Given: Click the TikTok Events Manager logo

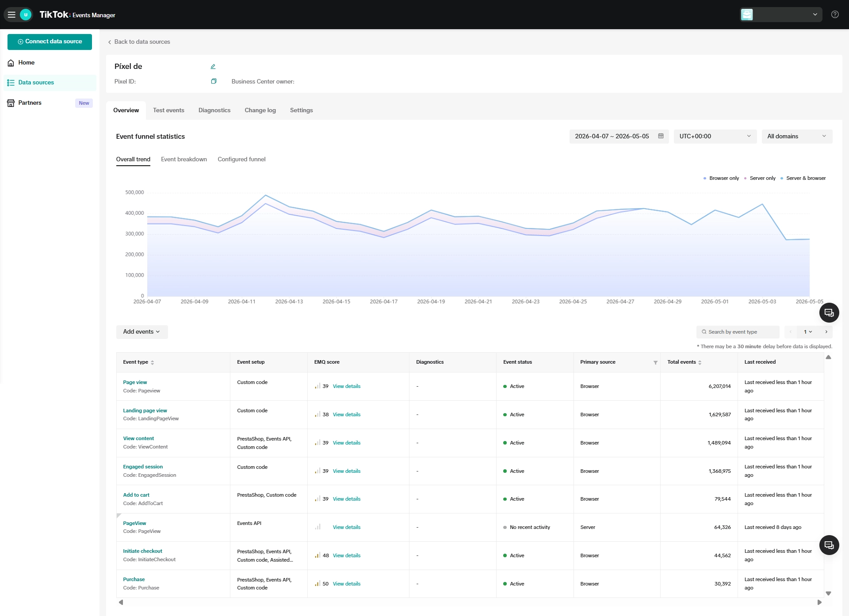Looking at the screenshot, I should tap(77, 15).
